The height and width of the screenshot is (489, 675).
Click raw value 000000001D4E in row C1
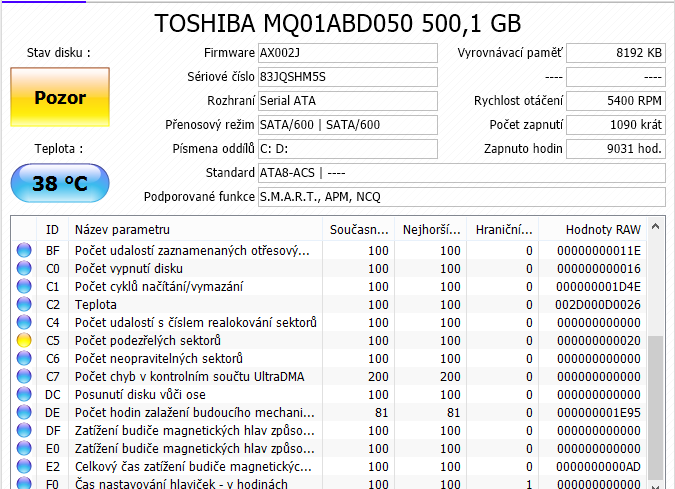tap(598, 287)
